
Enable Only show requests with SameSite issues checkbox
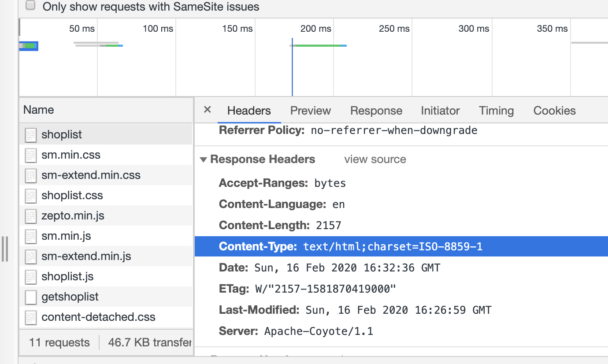30,6
